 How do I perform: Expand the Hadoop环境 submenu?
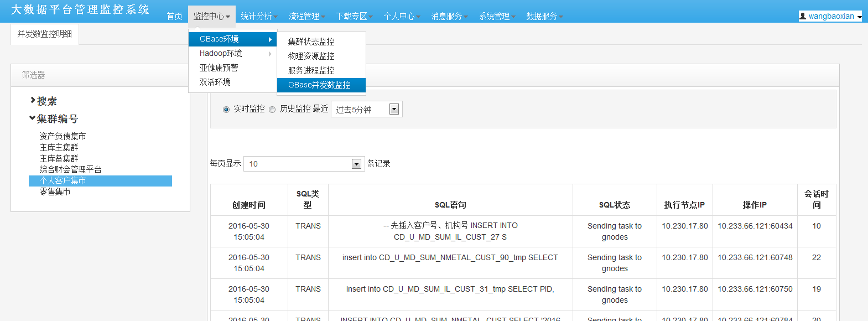click(x=232, y=53)
